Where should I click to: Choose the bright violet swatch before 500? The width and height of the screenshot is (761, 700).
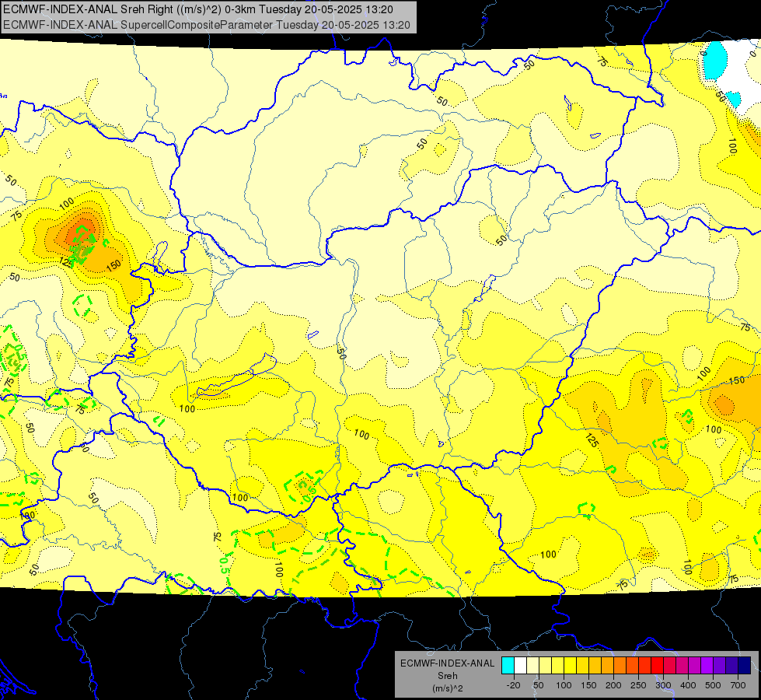[707, 666]
